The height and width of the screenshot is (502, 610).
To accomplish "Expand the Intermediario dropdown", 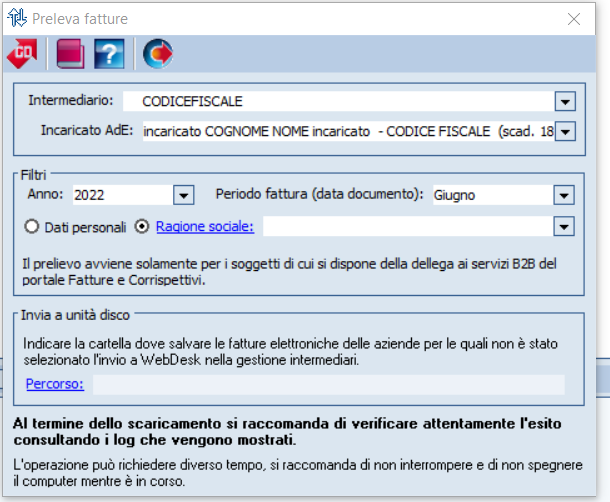I will (565, 102).
